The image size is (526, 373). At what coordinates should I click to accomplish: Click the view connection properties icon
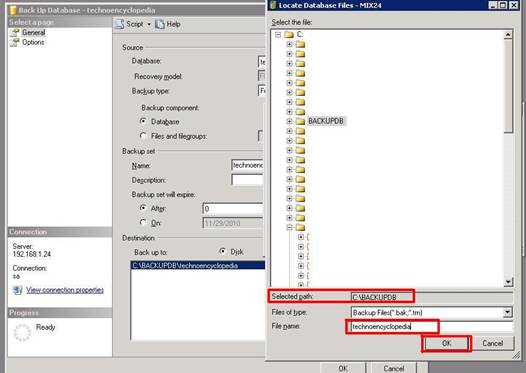click(17, 290)
